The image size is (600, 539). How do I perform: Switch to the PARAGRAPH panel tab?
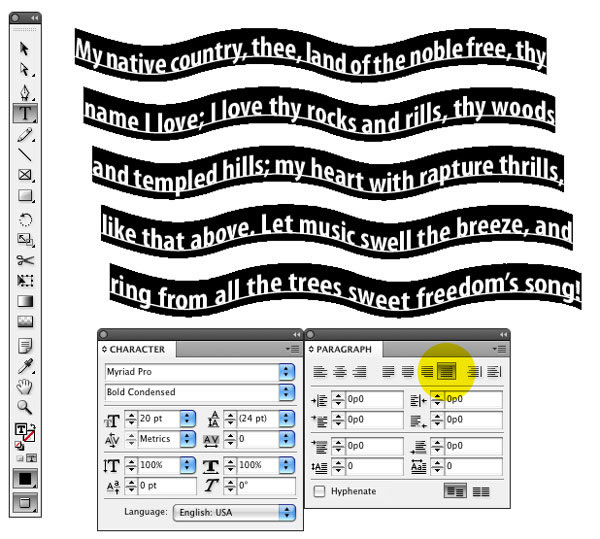coord(344,349)
